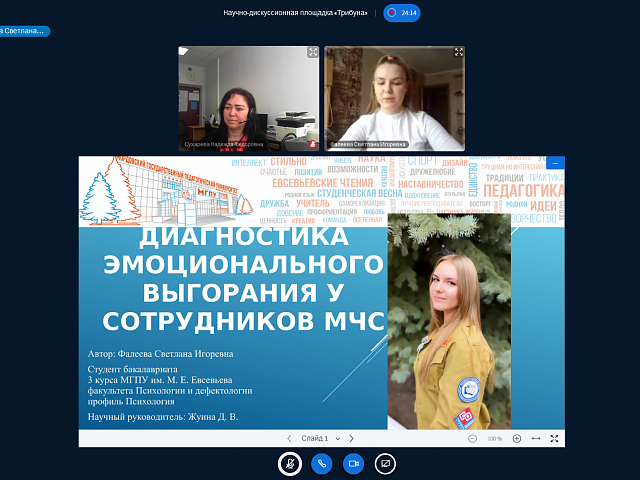Viewport: 640px width, 480px height.
Task: Toggle the webcam sharing button
Action: [353, 464]
